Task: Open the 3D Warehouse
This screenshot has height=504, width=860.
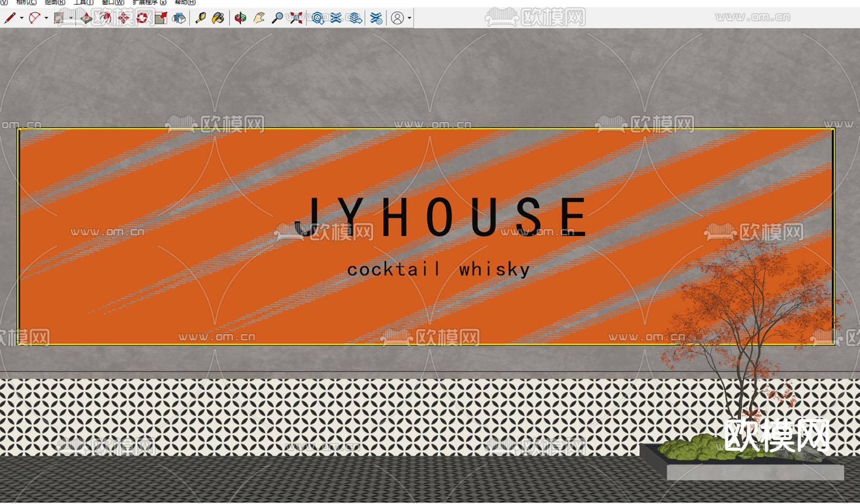Action: click(318, 18)
